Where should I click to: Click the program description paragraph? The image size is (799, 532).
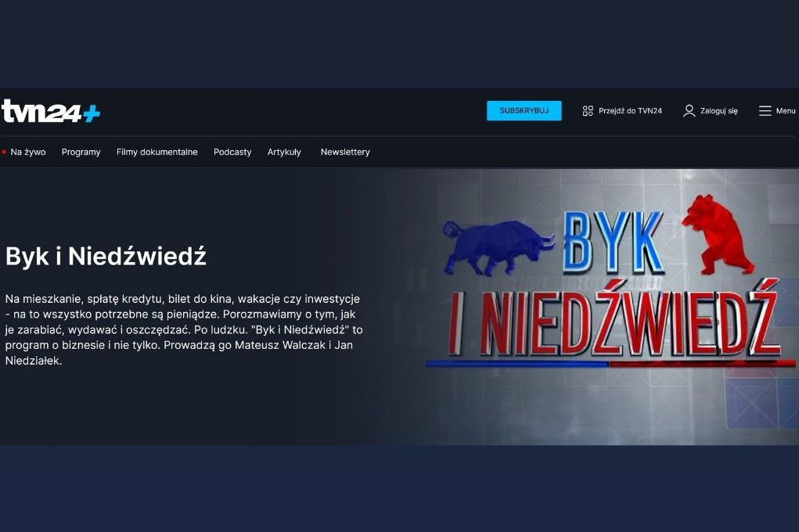pyautogui.click(x=184, y=330)
